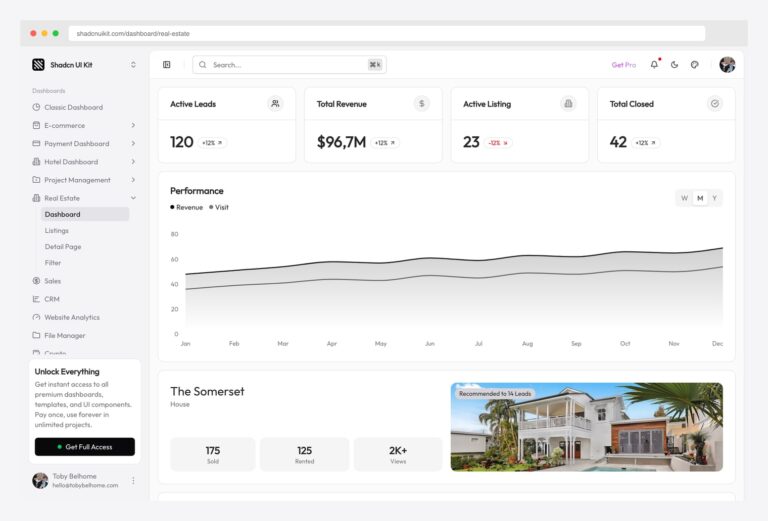Click the File Manager folder icon

coord(36,335)
